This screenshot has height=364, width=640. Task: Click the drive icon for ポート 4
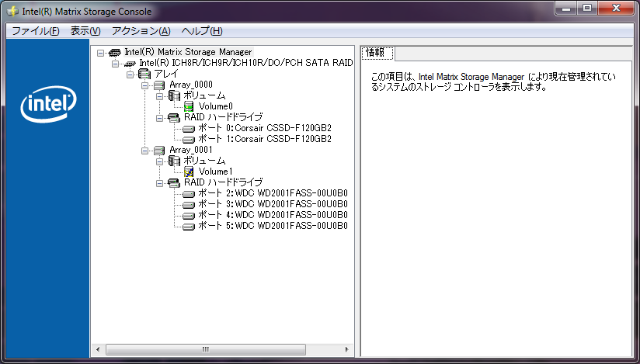pyautogui.click(x=189, y=216)
